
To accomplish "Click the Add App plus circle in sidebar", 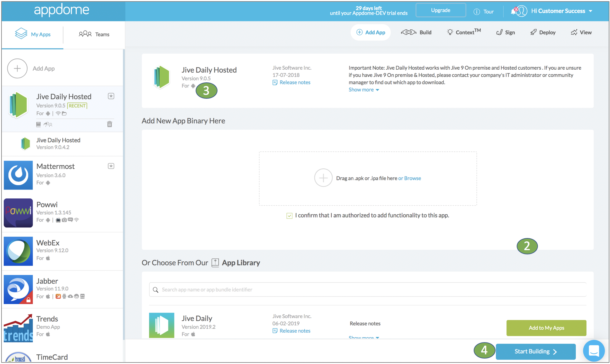I will tap(17, 68).
